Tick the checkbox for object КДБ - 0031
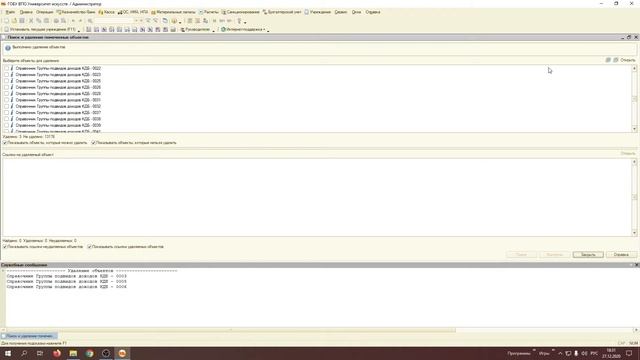Viewport: 640px width, 360px height. click(x=6, y=100)
